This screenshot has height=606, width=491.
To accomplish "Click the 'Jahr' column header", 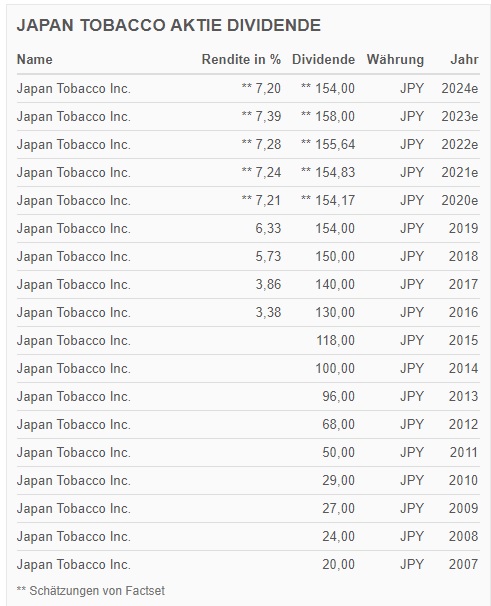I will 464,59.
